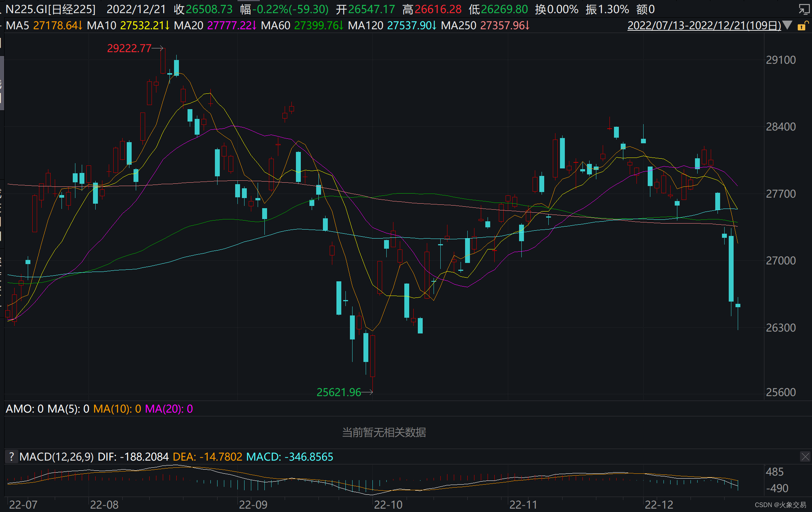Click the 28400 price axis label

pos(780,127)
